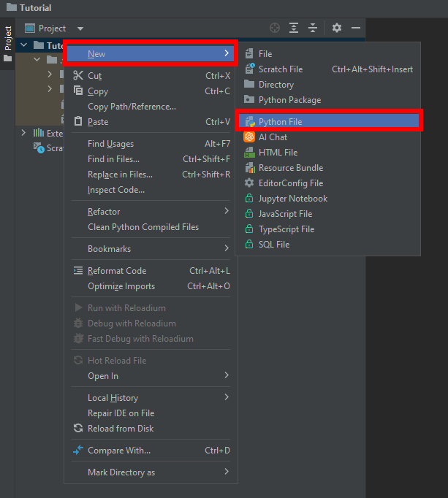
Task: Choose Cut from the context menu
Action: click(x=151, y=76)
